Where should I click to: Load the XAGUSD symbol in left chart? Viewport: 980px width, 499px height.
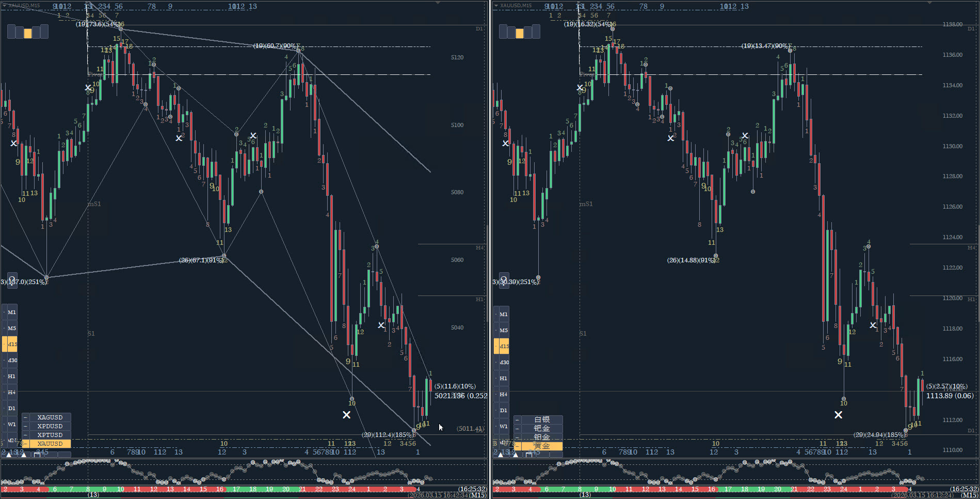click(x=50, y=417)
